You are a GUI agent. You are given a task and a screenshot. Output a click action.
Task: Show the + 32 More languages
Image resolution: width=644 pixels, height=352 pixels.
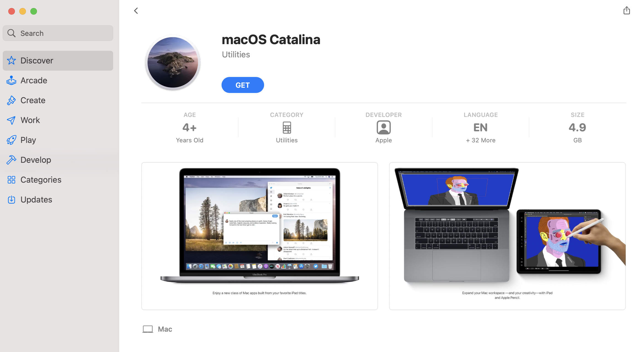click(481, 140)
